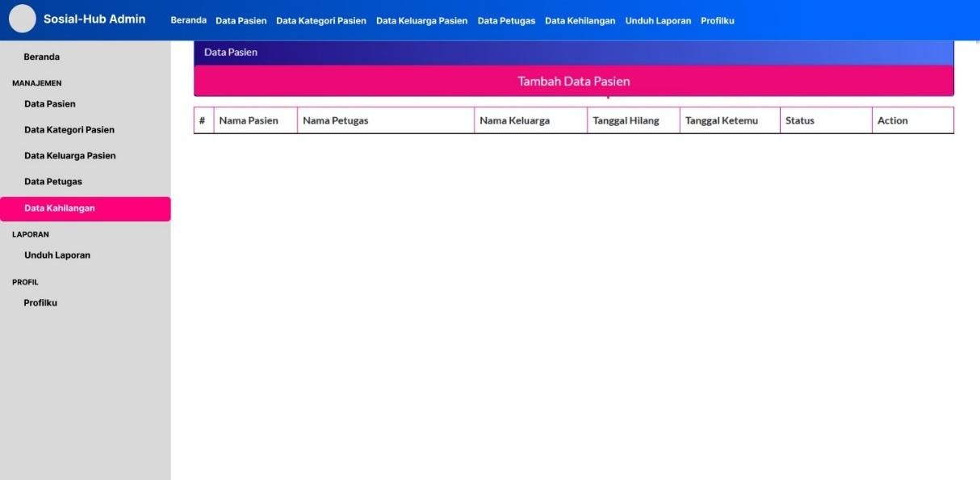Select Data Kategori Pasien in top navbar
The width and height of the screenshot is (980, 480).
coord(320,21)
